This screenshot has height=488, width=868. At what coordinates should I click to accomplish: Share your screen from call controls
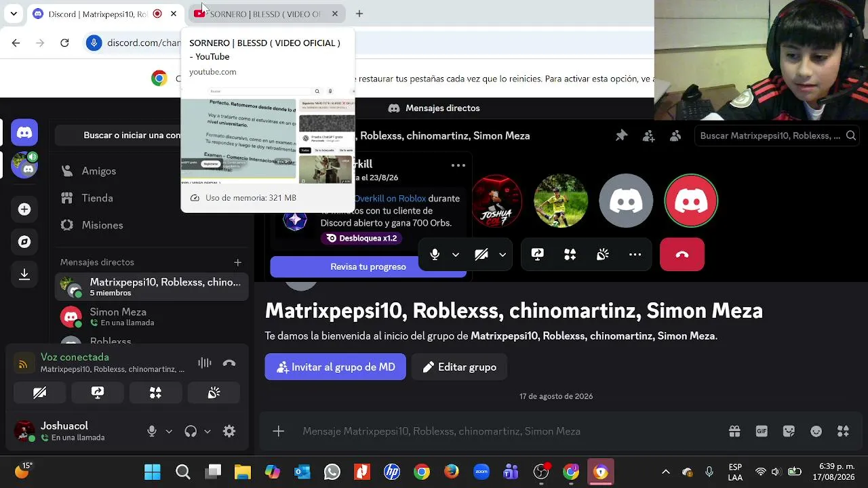(x=537, y=254)
